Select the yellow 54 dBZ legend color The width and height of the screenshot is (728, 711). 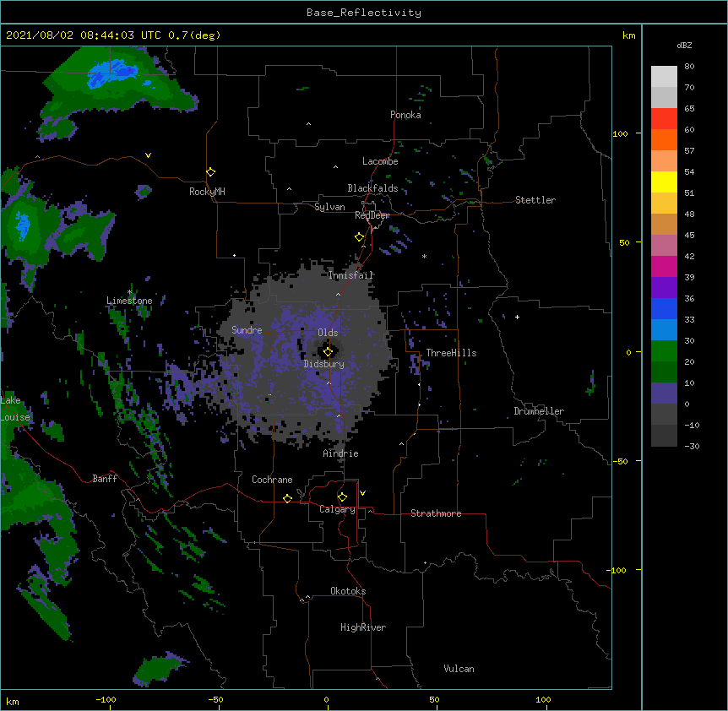(x=664, y=182)
